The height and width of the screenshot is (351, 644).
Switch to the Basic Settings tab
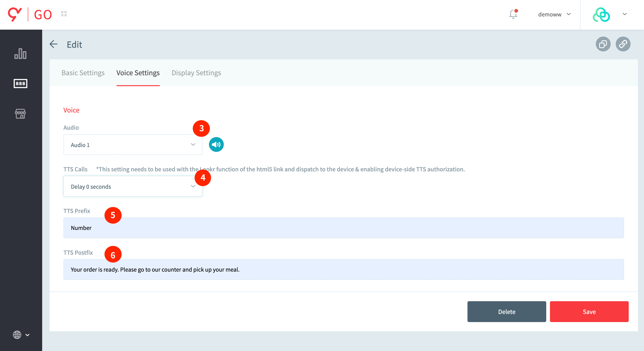83,73
